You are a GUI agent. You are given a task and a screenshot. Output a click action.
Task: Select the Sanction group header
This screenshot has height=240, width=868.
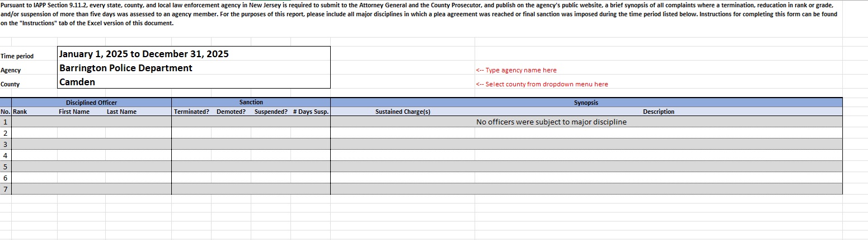tap(251, 103)
